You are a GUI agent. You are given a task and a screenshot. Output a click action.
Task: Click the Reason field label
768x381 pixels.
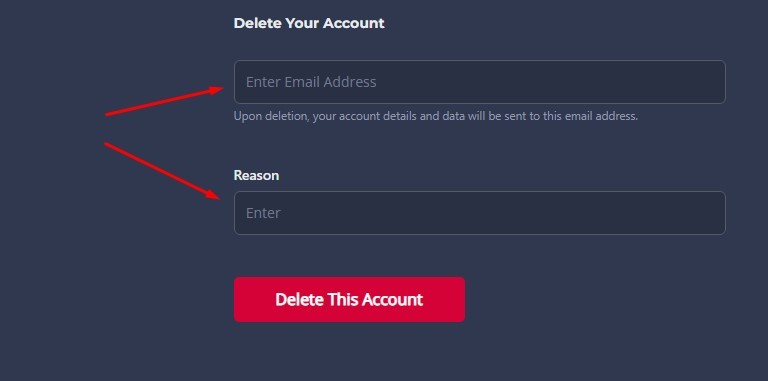256,175
